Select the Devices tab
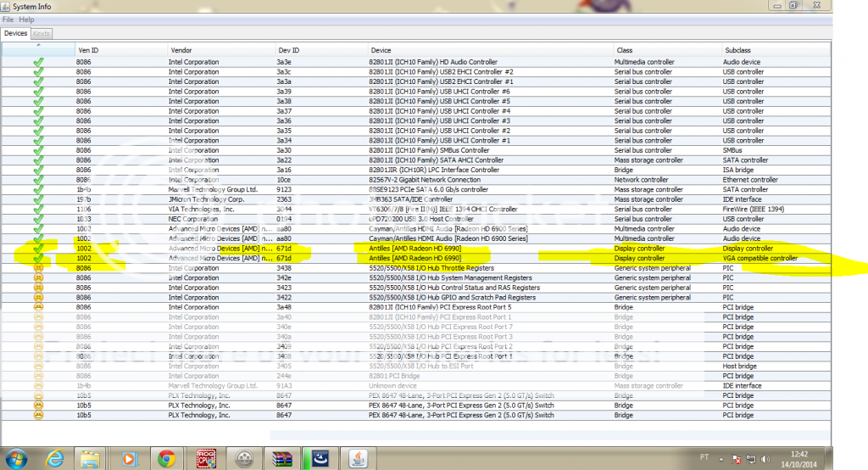Screen dimensions: 868x470 pyautogui.click(x=15, y=33)
